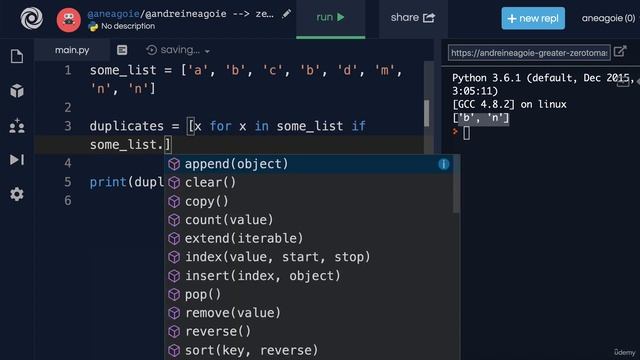640x360 pixels.
Task: Run the program
Action: (331, 18)
